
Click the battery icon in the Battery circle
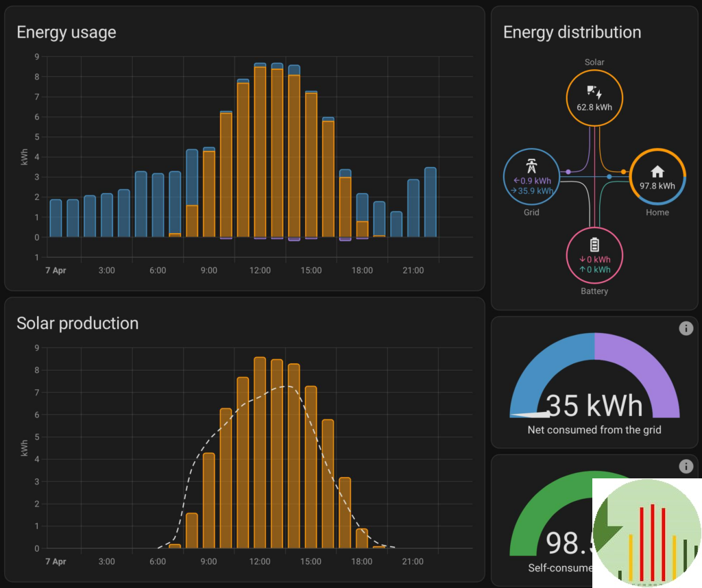pos(594,244)
